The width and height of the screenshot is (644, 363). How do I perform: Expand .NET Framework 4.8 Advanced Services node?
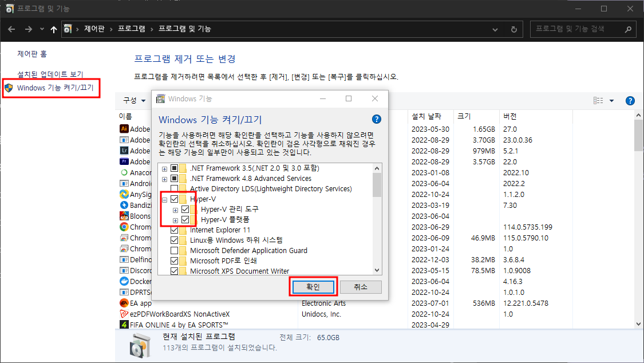164,179
